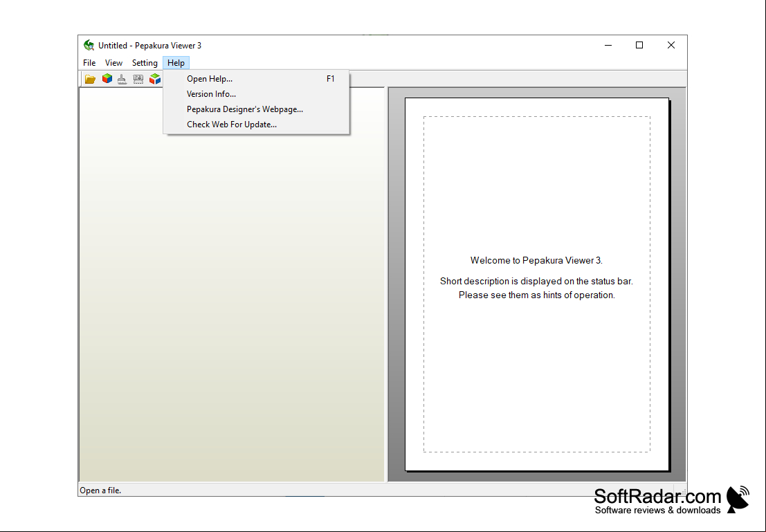Click the grayed brush toolbar icon
The width and height of the screenshot is (766, 532).
[122, 79]
